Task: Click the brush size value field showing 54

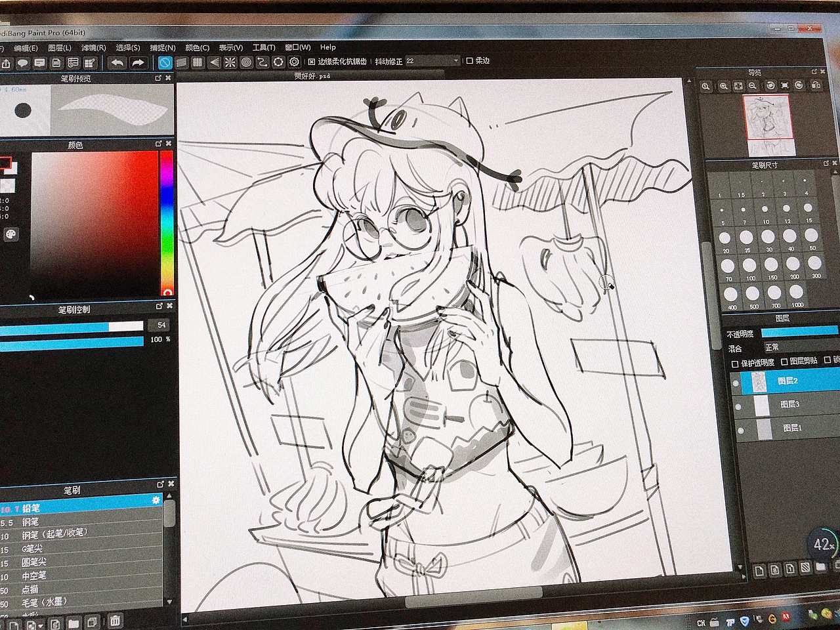Action: (x=159, y=325)
